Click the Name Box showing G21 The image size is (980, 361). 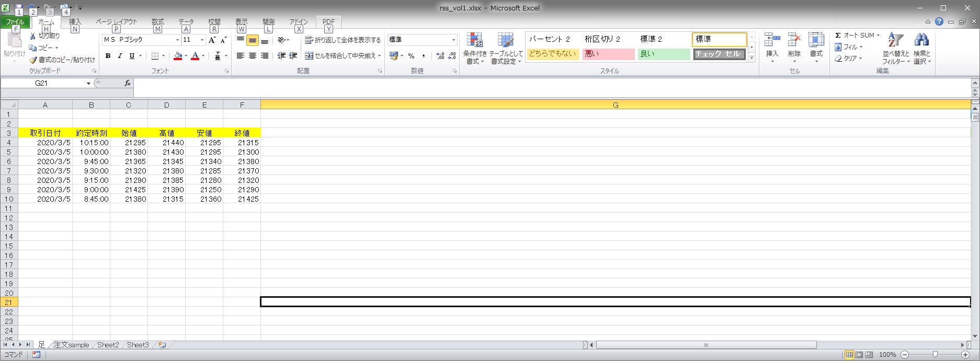42,84
